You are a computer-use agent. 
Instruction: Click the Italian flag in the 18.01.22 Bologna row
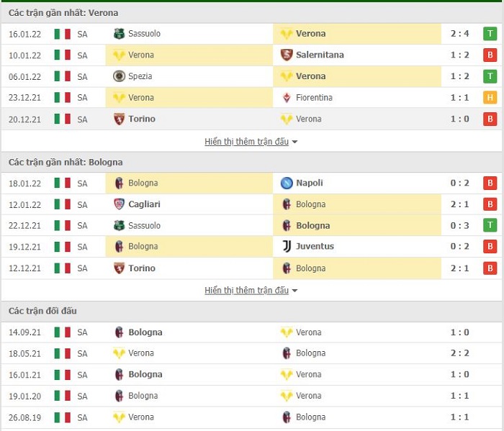63,183
